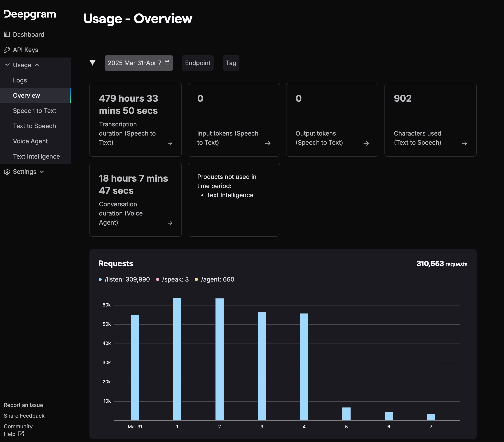This screenshot has width=504, height=442.
Task: Click the calendar icon in date range
Action: tap(167, 63)
